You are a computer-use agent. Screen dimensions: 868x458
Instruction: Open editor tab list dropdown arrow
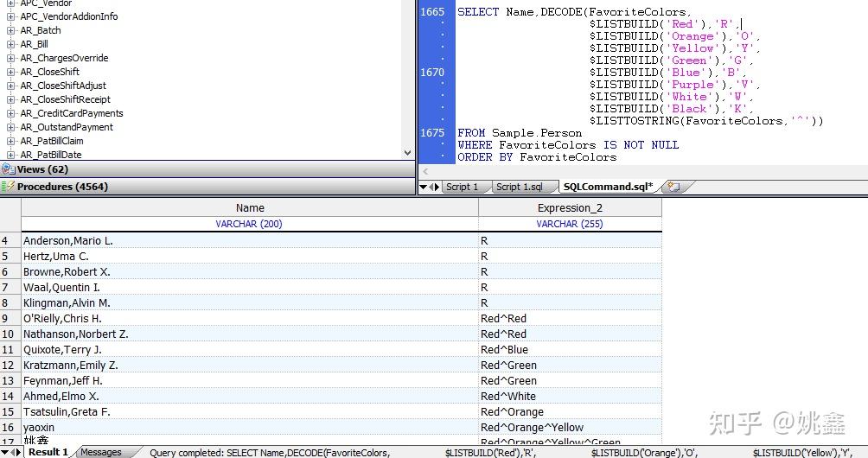pyautogui.click(x=424, y=187)
